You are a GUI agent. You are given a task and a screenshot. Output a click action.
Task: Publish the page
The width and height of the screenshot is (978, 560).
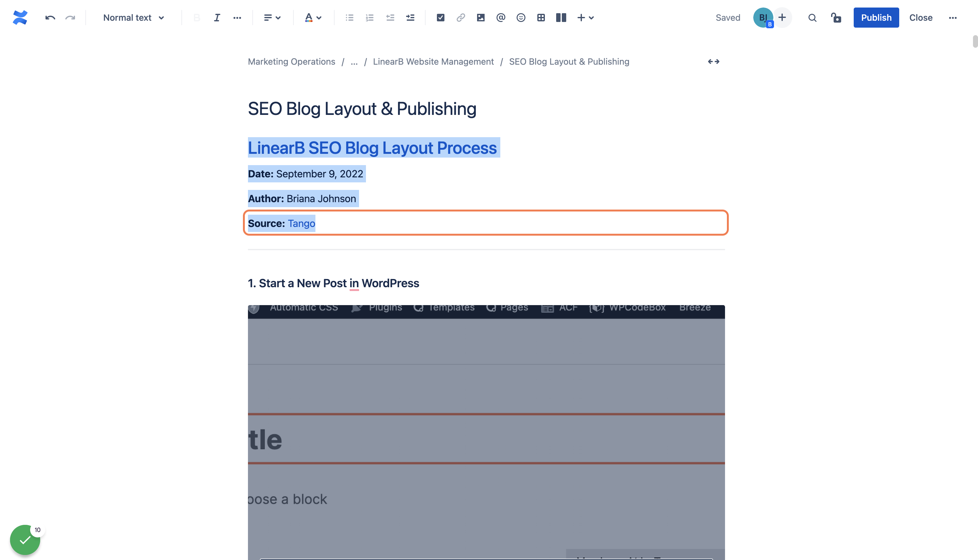coord(876,18)
